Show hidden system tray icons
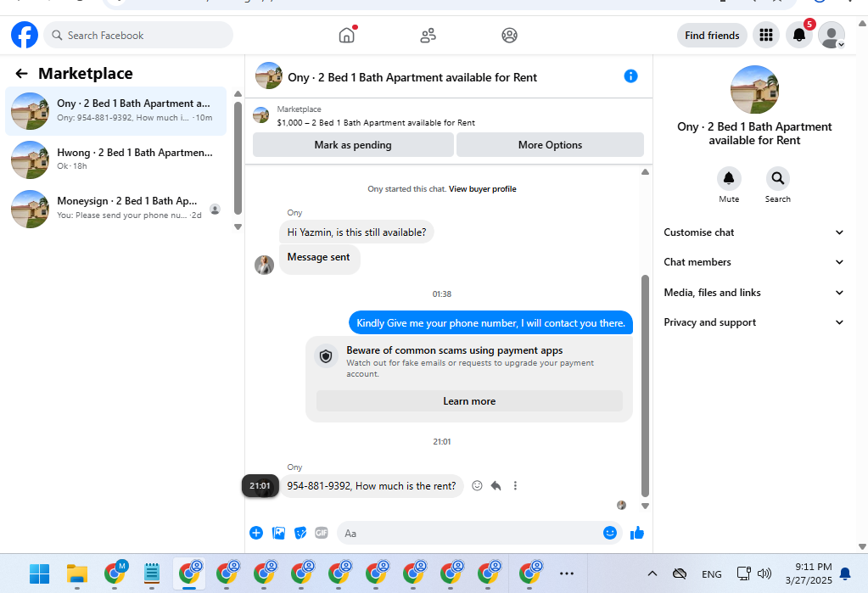 point(652,573)
